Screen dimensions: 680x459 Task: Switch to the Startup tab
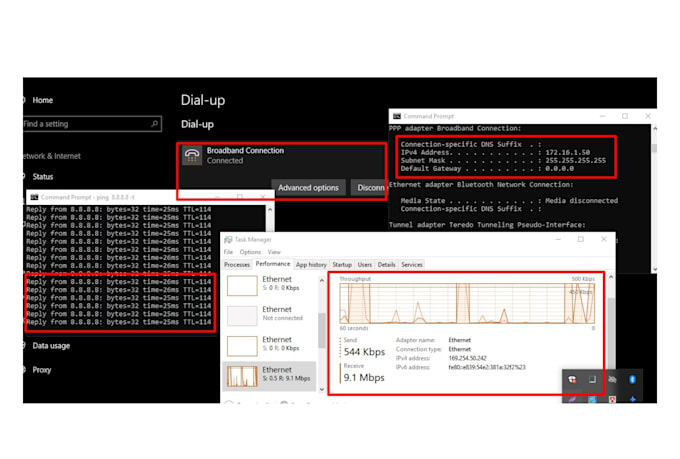coord(342,265)
